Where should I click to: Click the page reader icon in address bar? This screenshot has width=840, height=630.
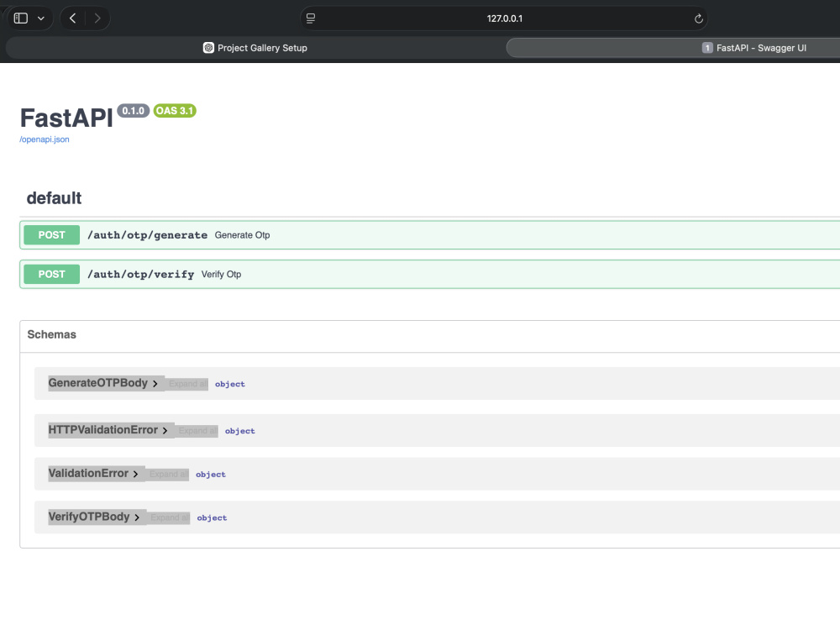coord(311,18)
